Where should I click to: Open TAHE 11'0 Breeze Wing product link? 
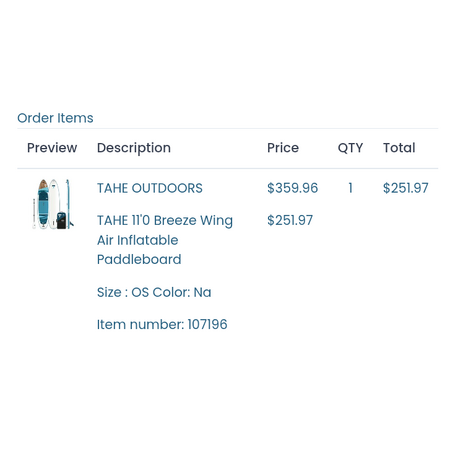pos(165,220)
